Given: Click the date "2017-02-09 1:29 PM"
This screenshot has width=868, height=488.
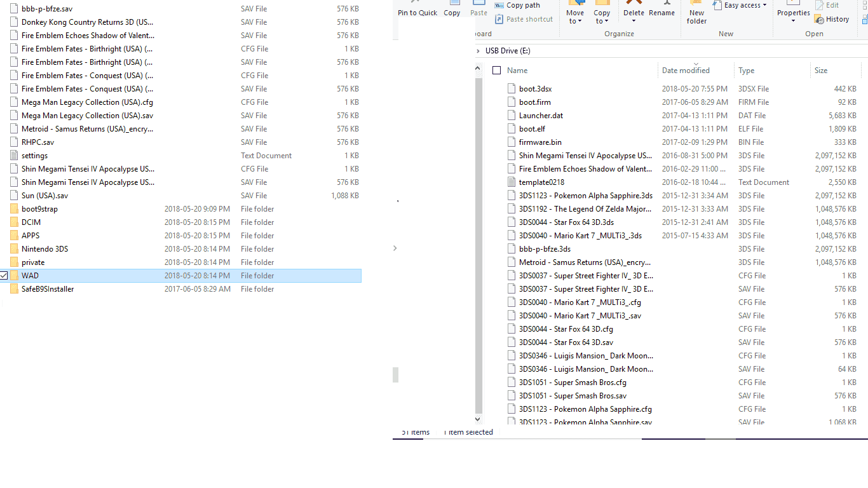Looking at the screenshot, I should coord(695,142).
